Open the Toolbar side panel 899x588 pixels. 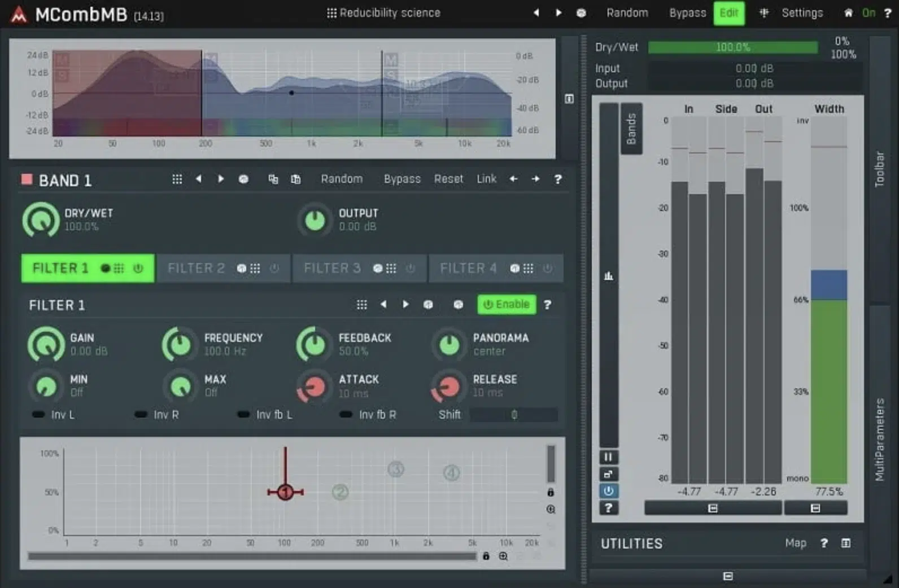pyautogui.click(x=879, y=169)
